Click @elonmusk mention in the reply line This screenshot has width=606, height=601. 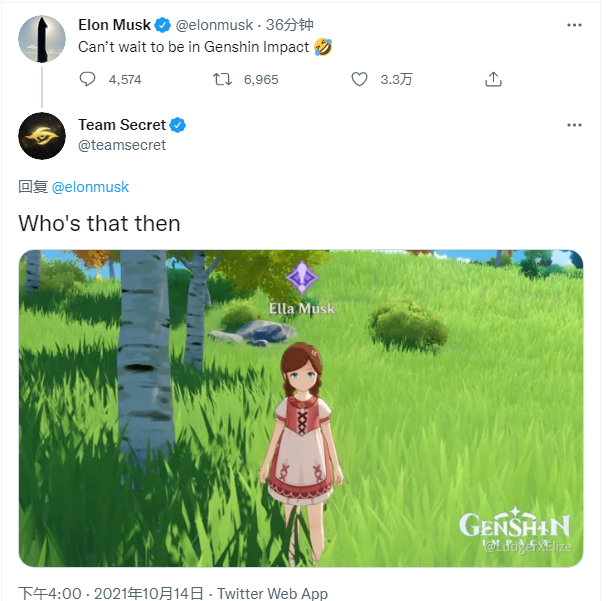click(90, 187)
